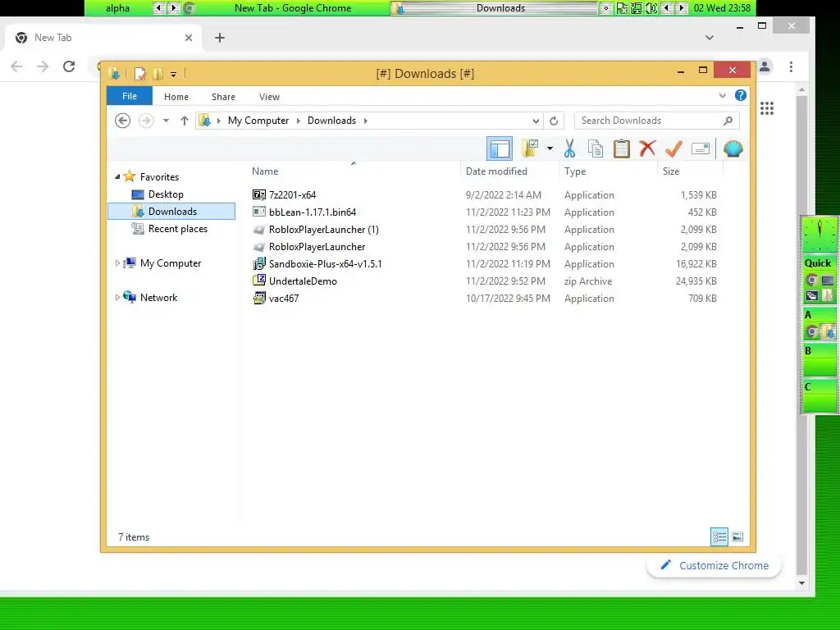This screenshot has height=630, width=840.
Task: Expand the ribbon with the chevron
Action: pos(722,95)
